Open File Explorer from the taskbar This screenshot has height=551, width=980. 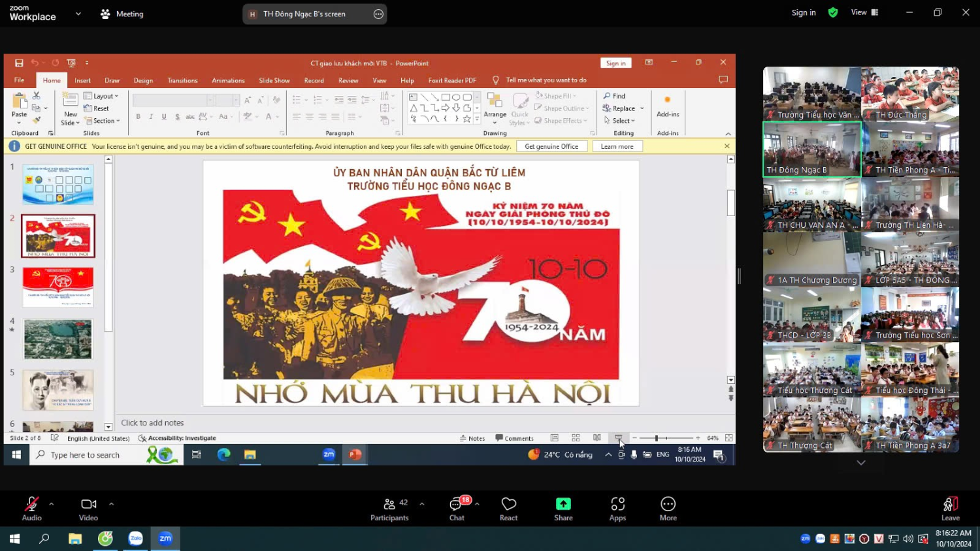tap(75, 539)
